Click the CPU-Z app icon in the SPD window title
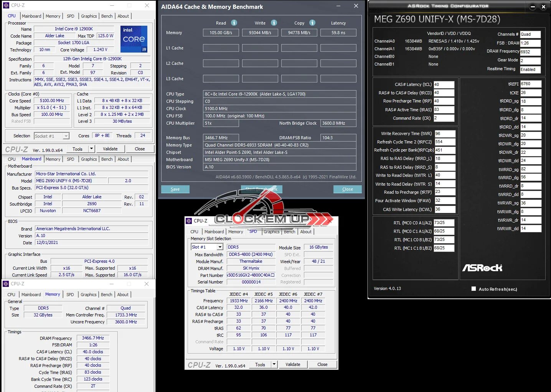This screenshot has height=392, width=551. point(189,221)
